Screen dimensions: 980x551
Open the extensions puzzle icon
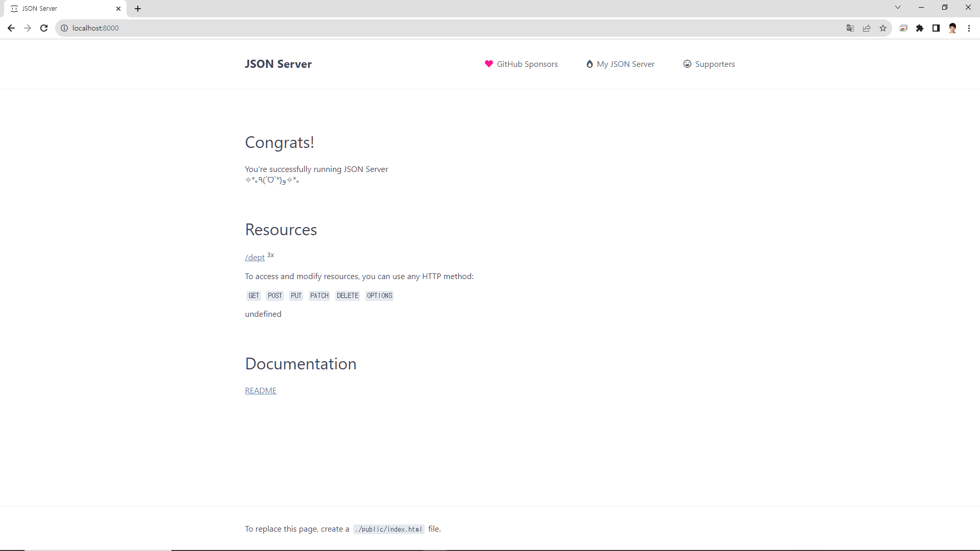[920, 28]
